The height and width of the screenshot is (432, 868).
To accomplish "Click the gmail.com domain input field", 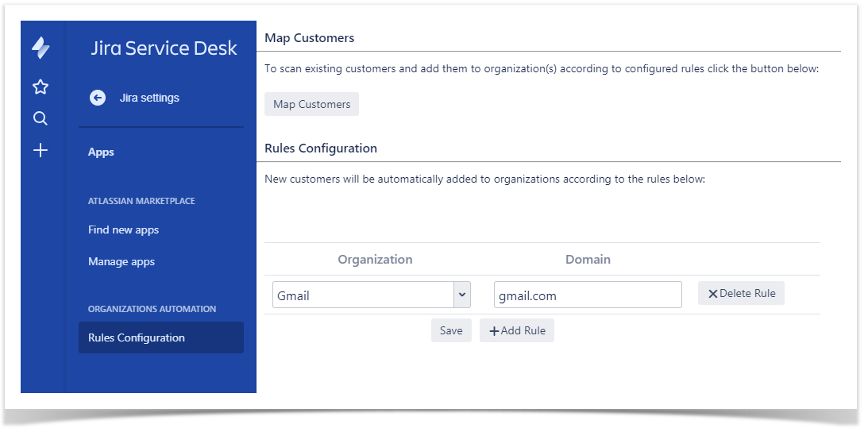I will [587, 295].
